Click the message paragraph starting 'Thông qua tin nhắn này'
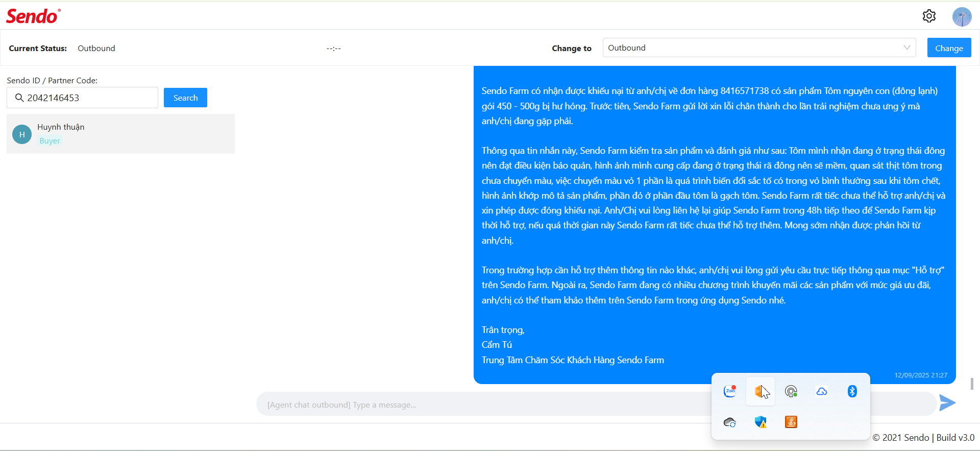Viewport: 980px width, 451px height. (x=714, y=195)
